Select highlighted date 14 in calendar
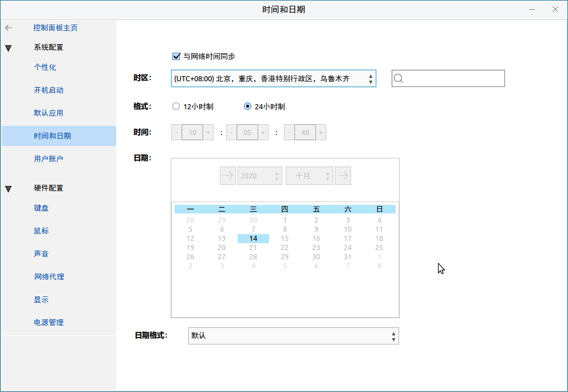This screenshot has height=392, width=568. point(253,239)
